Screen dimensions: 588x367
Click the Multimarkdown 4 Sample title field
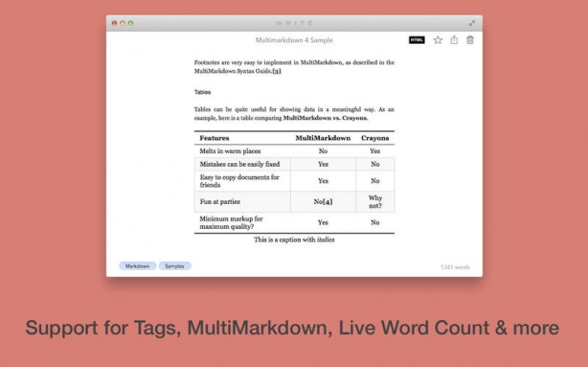[294, 40]
